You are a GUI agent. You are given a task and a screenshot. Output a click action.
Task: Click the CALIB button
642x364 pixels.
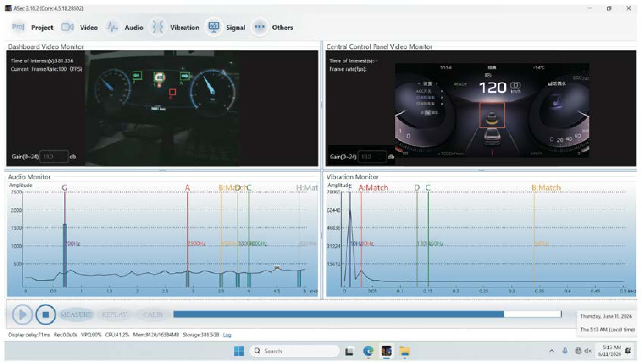pos(153,314)
